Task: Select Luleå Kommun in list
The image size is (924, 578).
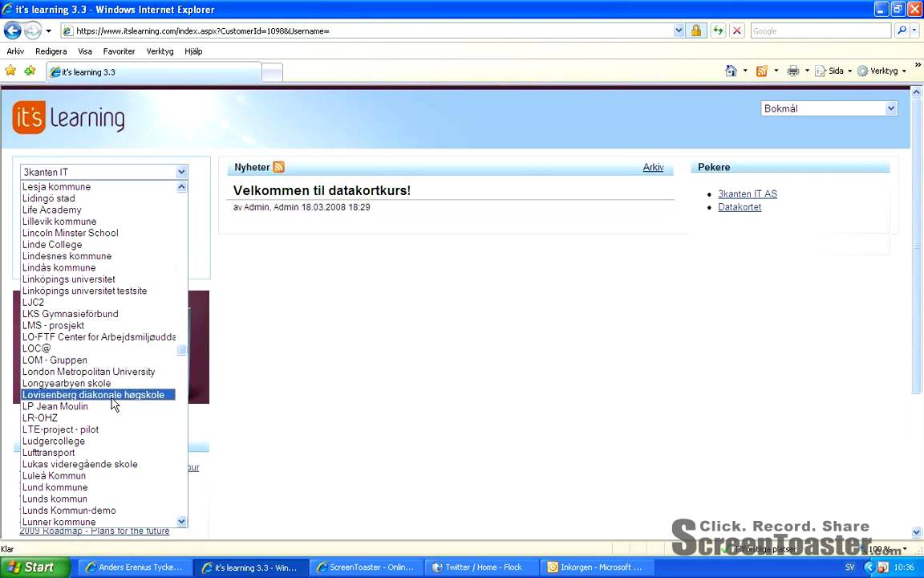Action: [98, 475]
